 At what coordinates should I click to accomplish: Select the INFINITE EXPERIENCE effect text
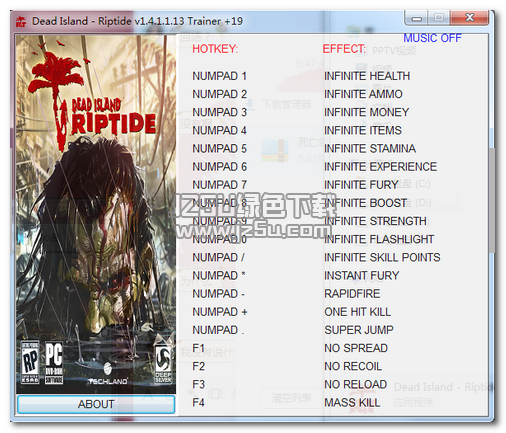click(x=380, y=167)
